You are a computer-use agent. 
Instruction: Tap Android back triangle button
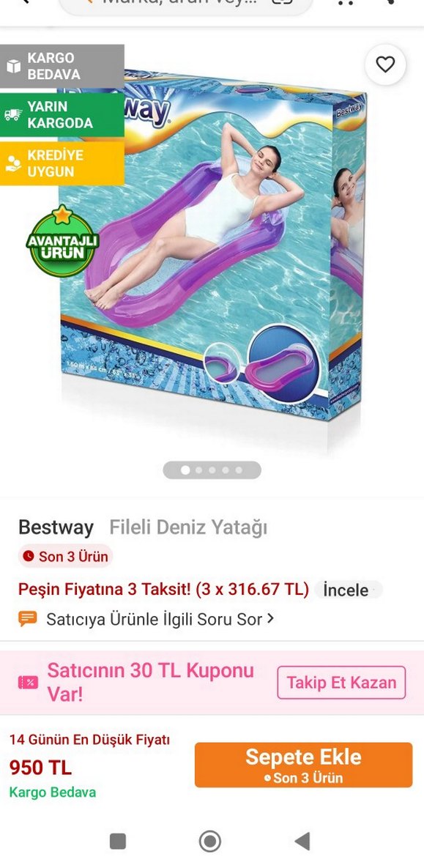click(302, 842)
